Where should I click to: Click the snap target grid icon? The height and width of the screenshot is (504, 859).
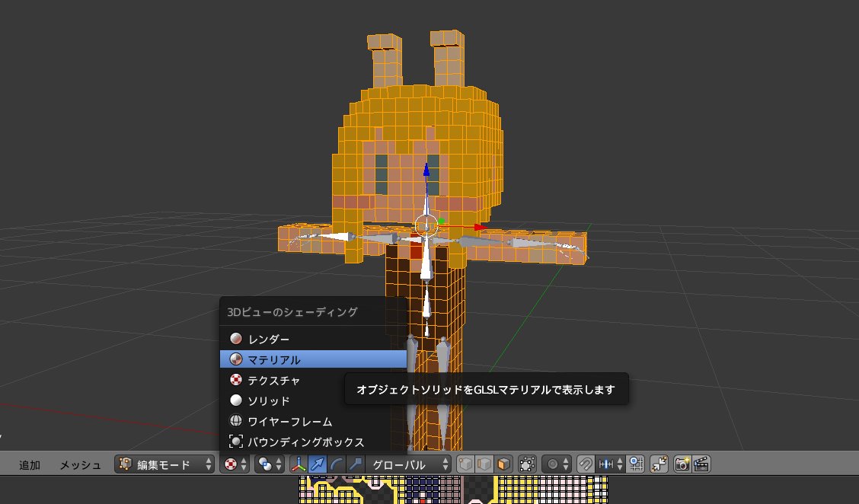pyautogui.click(x=635, y=464)
